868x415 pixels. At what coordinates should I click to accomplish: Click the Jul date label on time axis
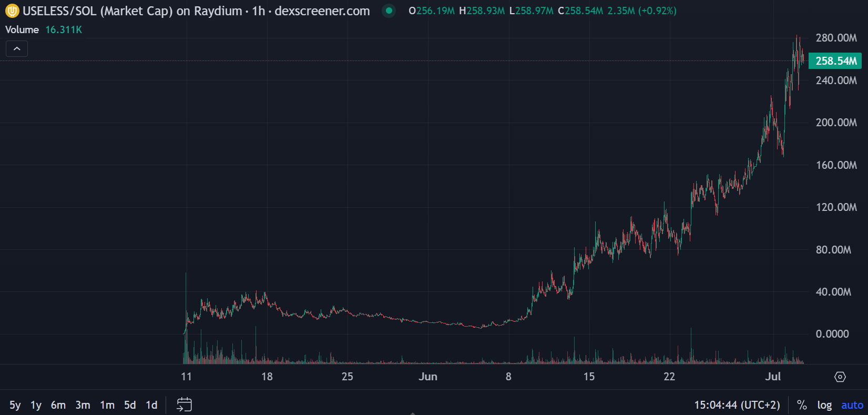(x=773, y=377)
